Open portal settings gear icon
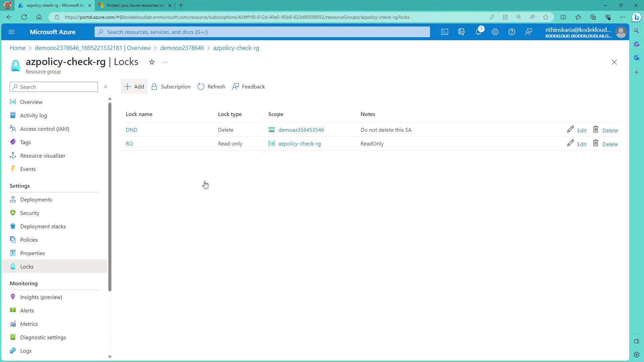 coord(495,32)
